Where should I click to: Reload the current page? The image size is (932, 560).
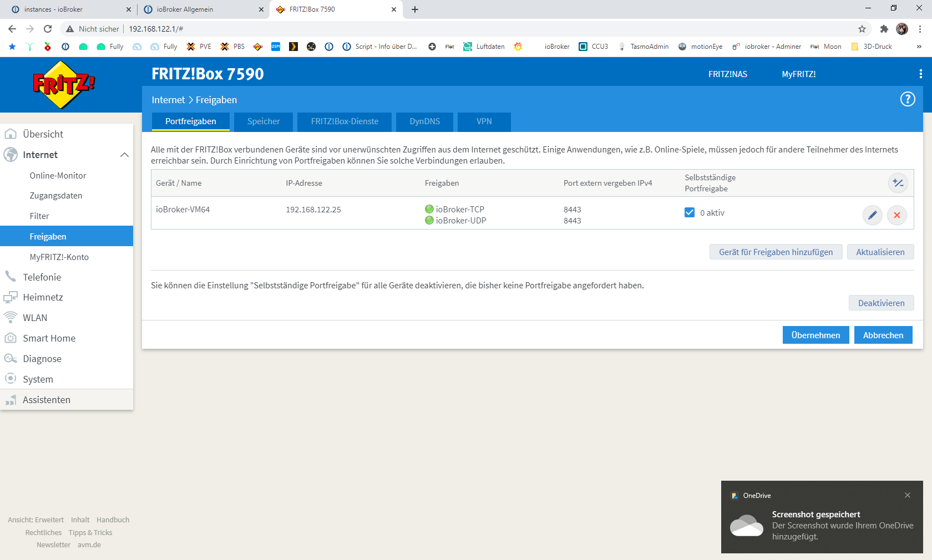[x=48, y=29]
